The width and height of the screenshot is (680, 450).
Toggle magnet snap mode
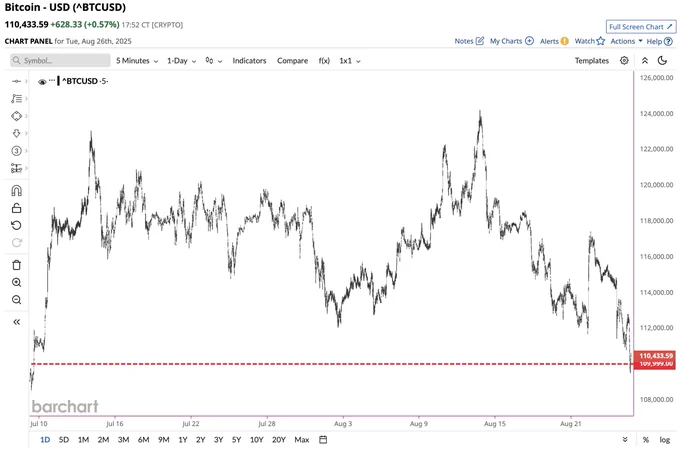[x=16, y=191]
